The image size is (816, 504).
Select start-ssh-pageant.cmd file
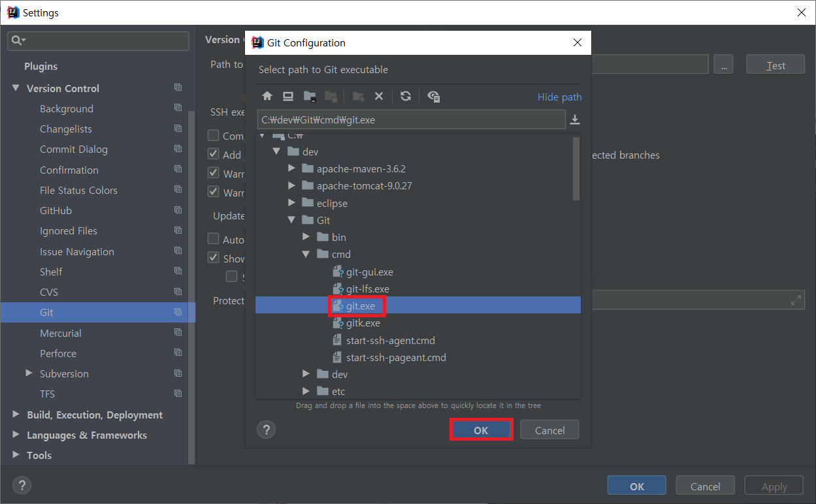(389, 357)
